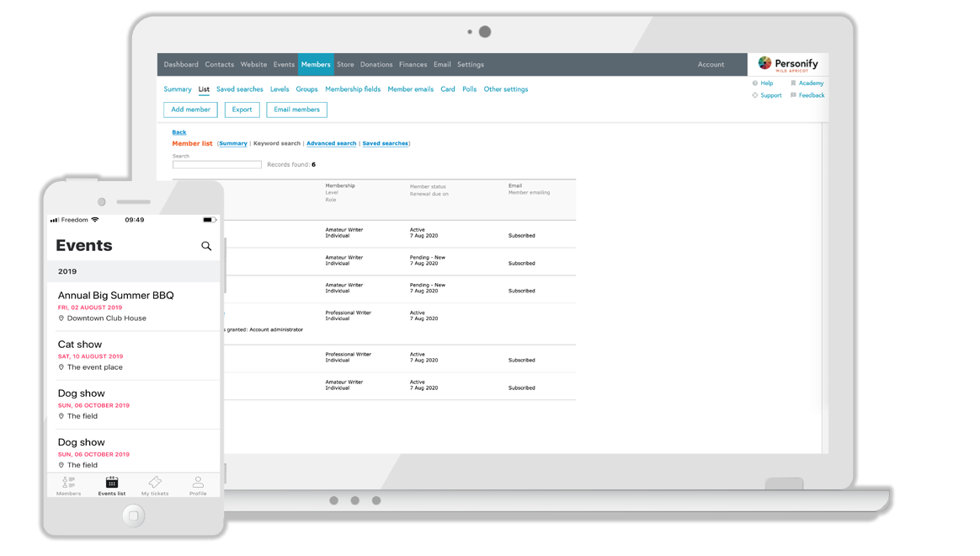The image size is (980, 556).
Task: Open Saved searches link beside Member list
Action: 385,144
